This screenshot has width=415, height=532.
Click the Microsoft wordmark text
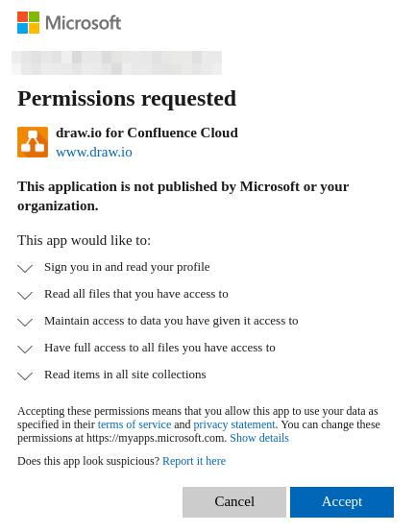tap(84, 23)
